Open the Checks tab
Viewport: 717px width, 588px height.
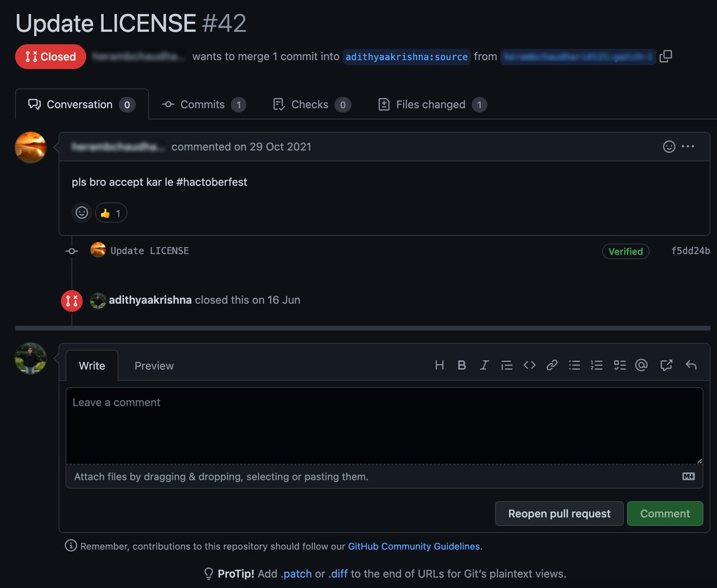pos(311,105)
